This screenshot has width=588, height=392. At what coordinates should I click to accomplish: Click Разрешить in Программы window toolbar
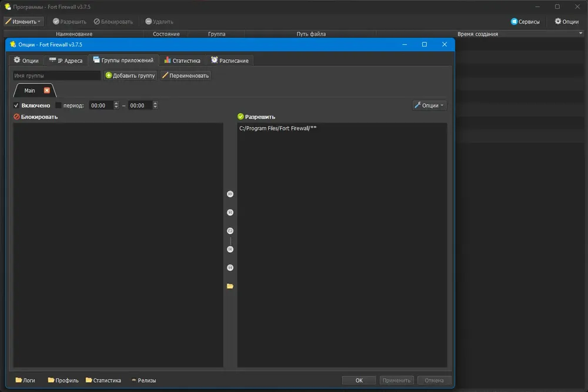point(69,21)
